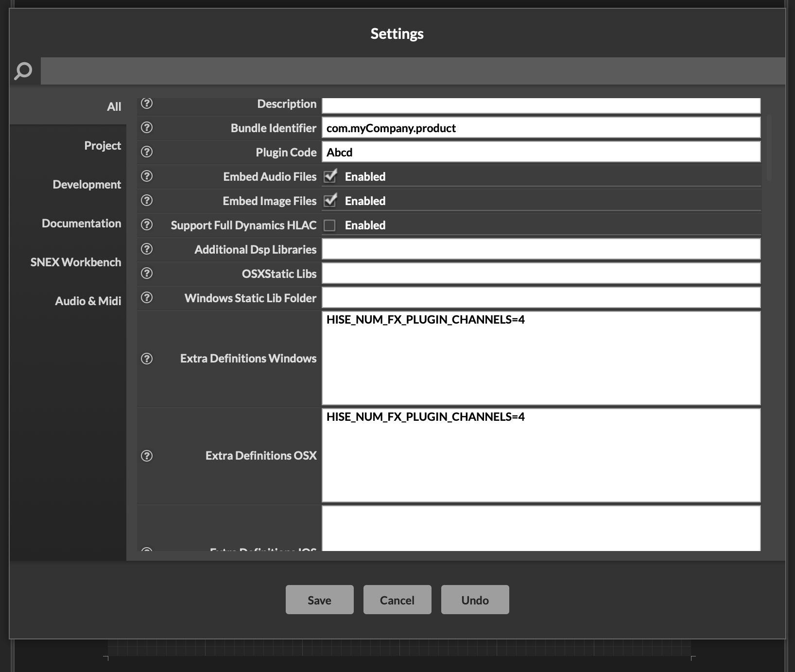Image resolution: width=795 pixels, height=672 pixels.
Task: Open help for Description setting
Action: pyautogui.click(x=147, y=103)
